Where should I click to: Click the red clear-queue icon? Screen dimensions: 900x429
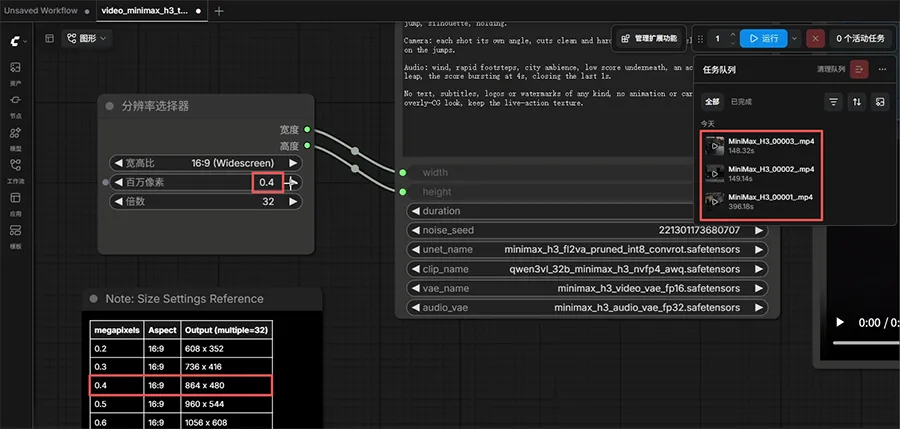859,69
